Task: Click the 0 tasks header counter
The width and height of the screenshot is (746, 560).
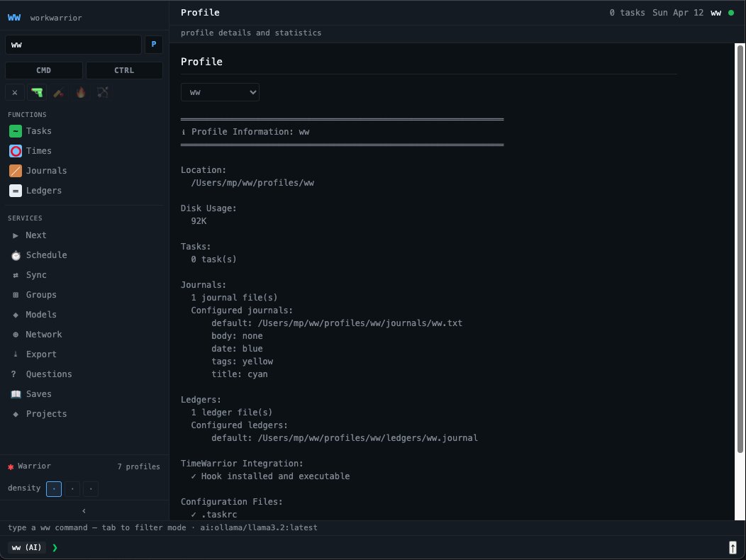Action: (627, 13)
